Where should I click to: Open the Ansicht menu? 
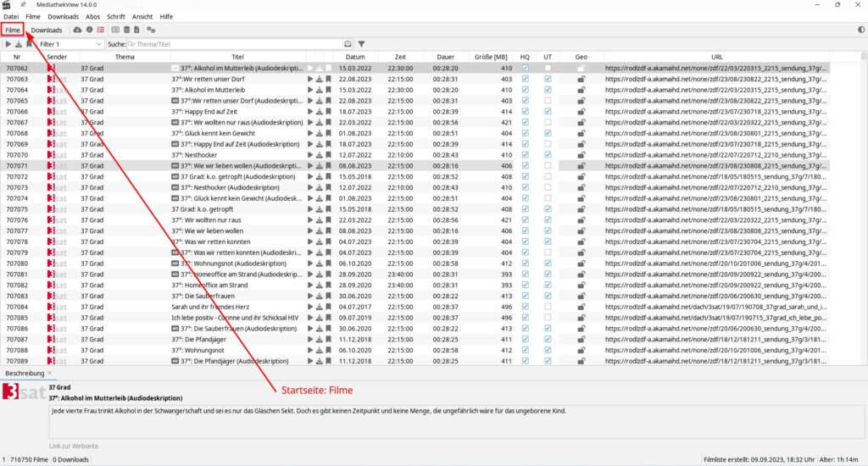point(142,17)
